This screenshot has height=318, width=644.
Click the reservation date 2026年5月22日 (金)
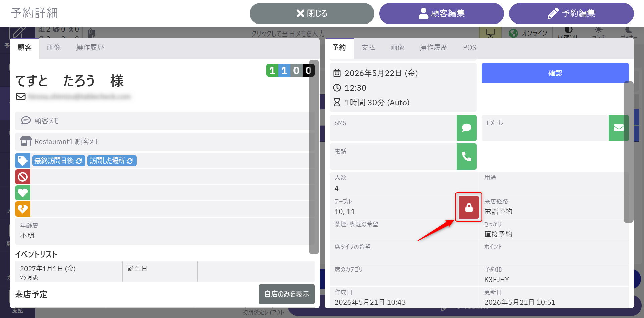tap(381, 73)
